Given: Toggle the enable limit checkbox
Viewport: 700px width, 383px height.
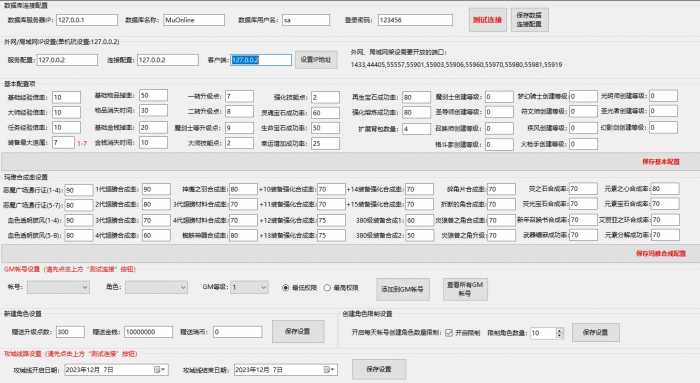Looking at the screenshot, I should (x=449, y=333).
